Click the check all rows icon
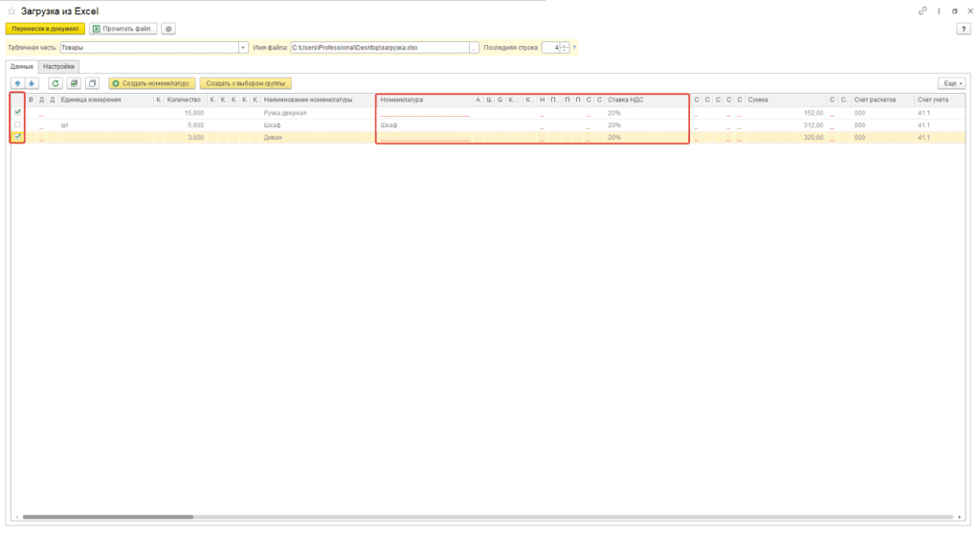980x534 pixels. coord(74,83)
